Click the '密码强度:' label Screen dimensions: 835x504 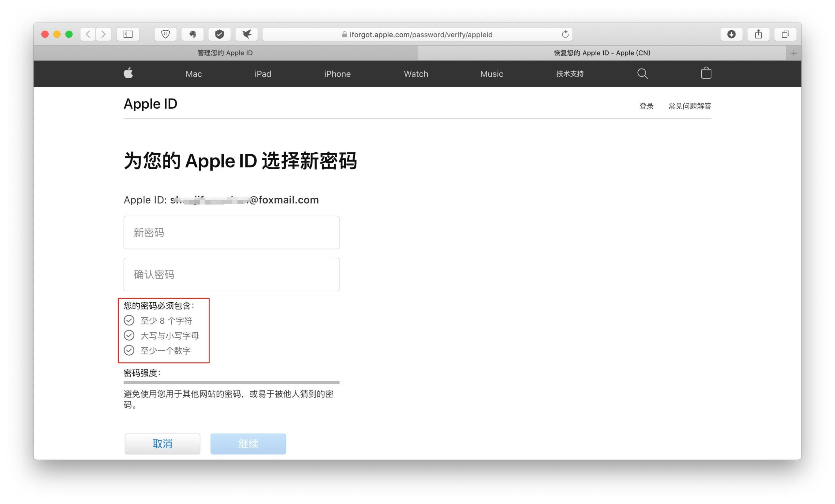pyautogui.click(x=142, y=373)
